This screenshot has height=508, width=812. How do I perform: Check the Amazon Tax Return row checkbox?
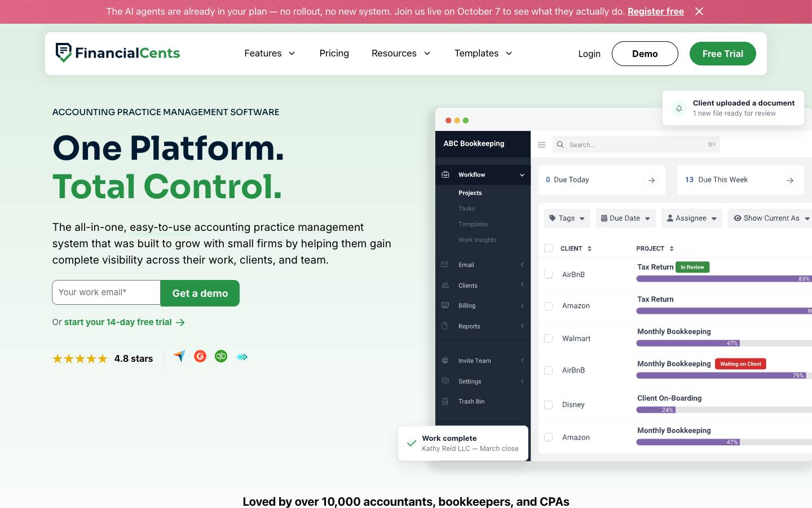pyautogui.click(x=548, y=306)
